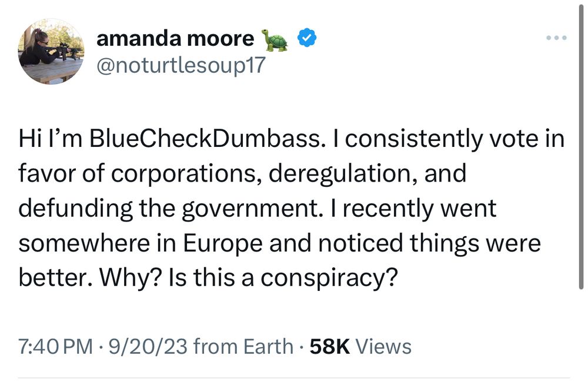588x386 pixels.
Task: Click the Views label after 58K
Action: [383, 346]
